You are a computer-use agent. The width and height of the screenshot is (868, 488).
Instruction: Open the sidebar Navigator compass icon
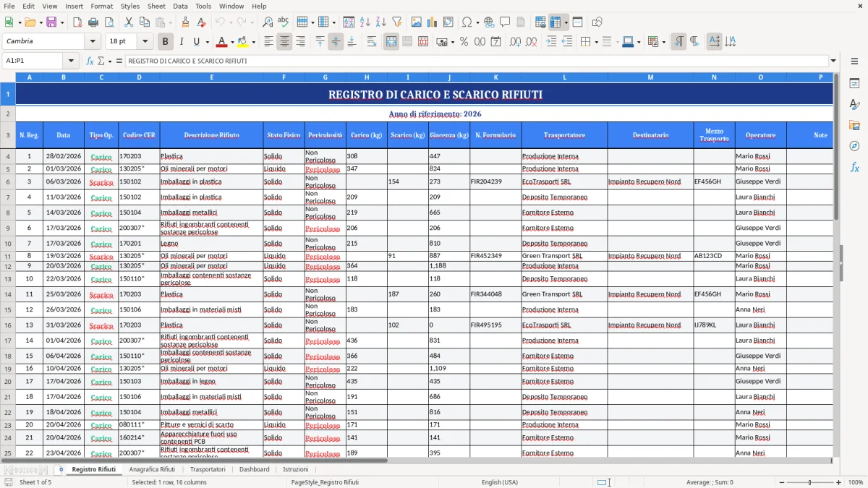[x=854, y=146]
